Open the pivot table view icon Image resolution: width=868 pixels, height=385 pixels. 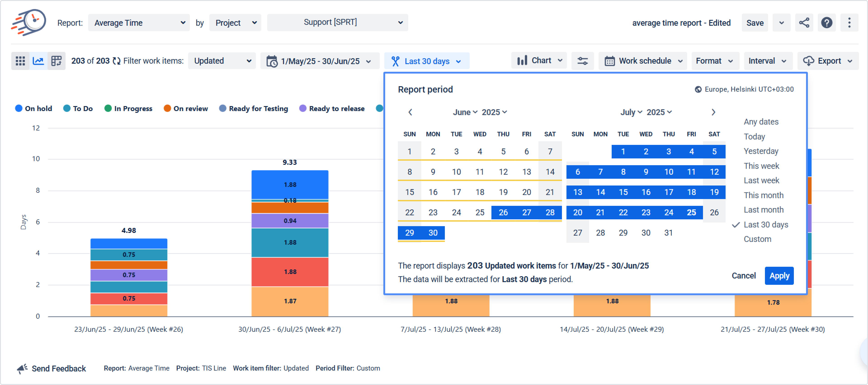click(x=56, y=61)
